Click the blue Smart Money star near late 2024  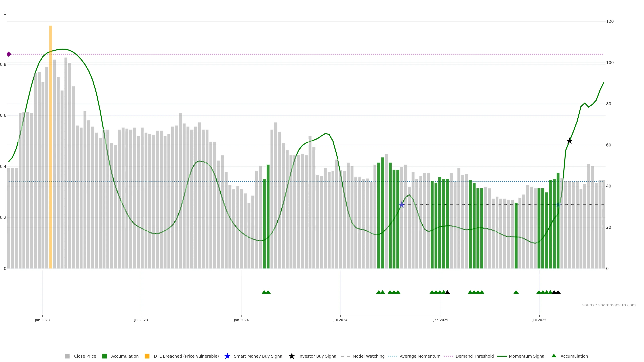401,205
